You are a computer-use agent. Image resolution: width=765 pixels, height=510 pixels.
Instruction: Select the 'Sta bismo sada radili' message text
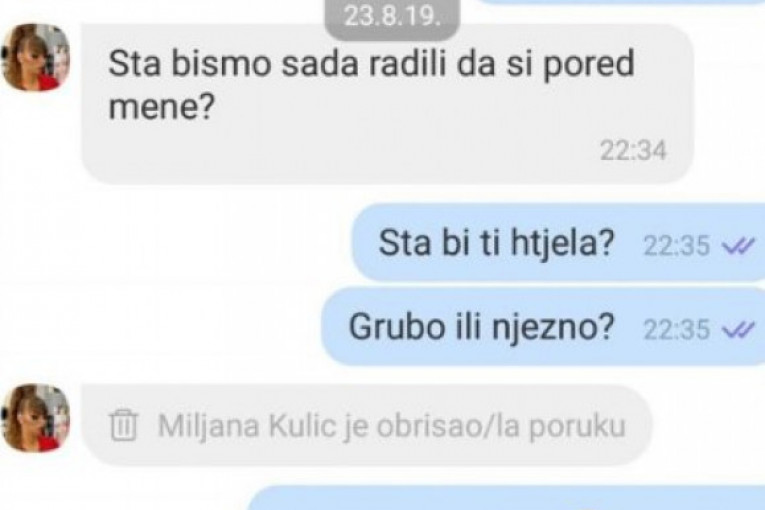point(371,84)
